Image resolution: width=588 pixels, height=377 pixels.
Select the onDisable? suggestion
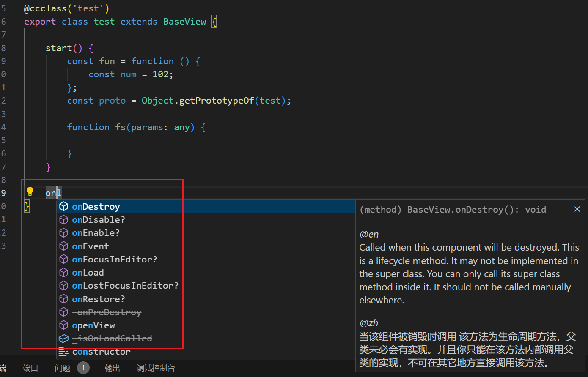coord(99,220)
